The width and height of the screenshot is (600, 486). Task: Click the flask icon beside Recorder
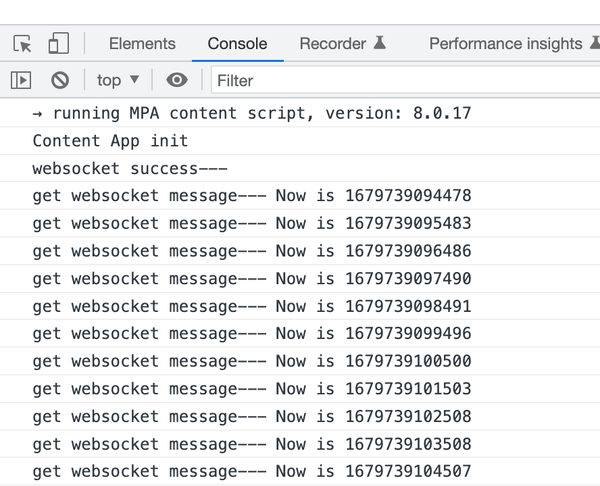380,44
